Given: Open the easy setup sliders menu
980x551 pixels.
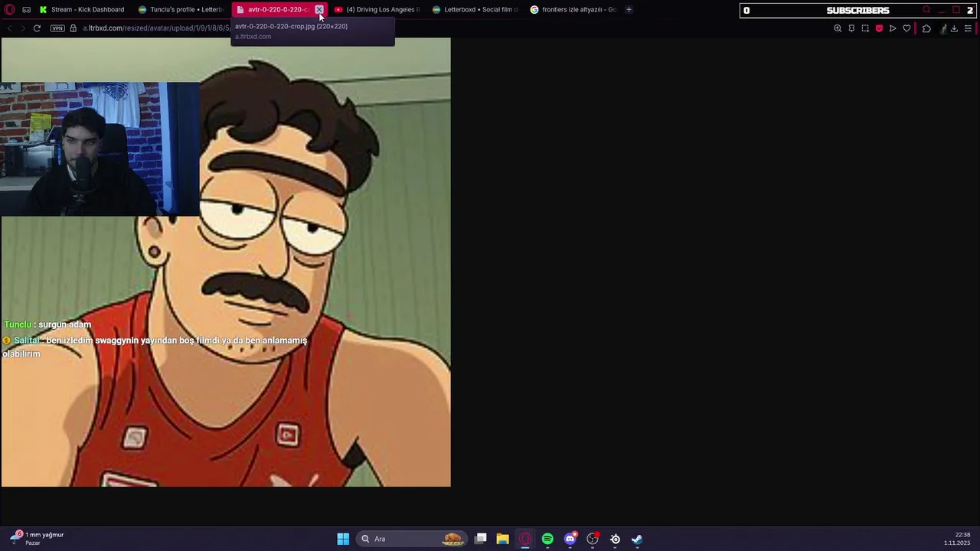Looking at the screenshot, I should point(968,28).
